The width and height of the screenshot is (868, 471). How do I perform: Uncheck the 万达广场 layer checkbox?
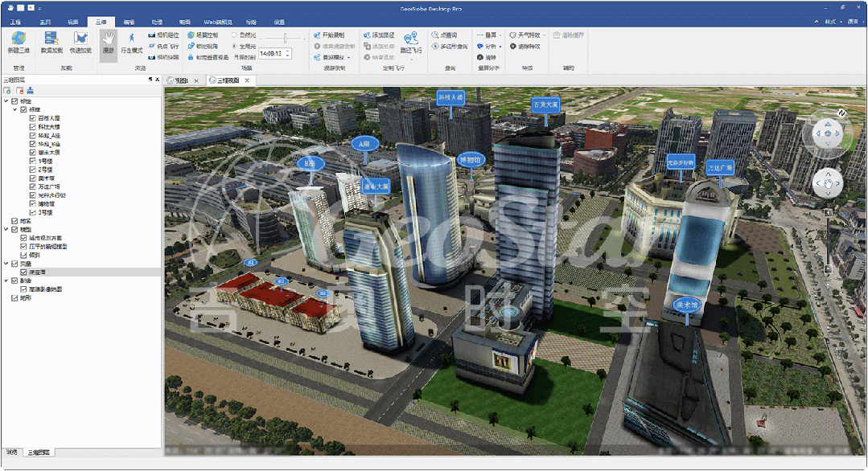(33, 186)
